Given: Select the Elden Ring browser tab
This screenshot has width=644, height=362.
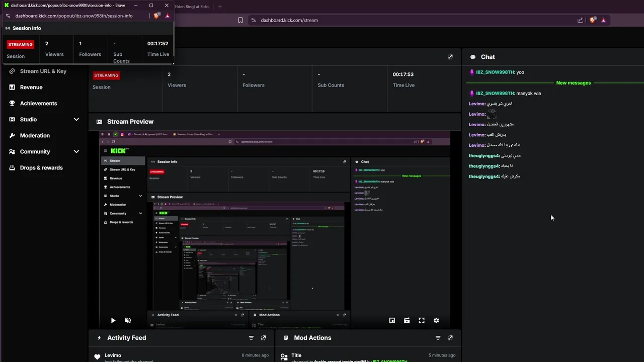Looking at the screenshot, I should click(192, 7).
